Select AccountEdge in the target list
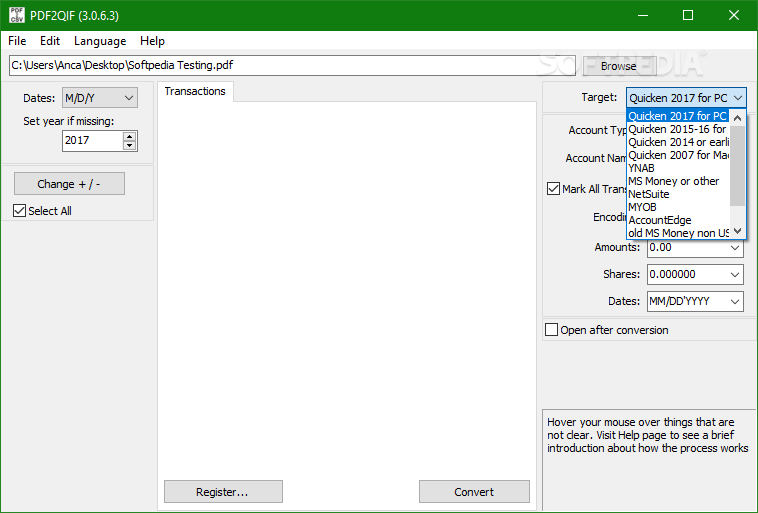The image size is (758, 513). pyautogui.click(x=678, y=220)
